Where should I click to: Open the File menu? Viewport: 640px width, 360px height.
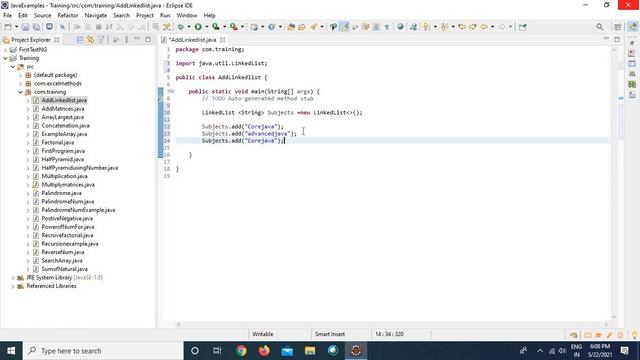[7, 16]
